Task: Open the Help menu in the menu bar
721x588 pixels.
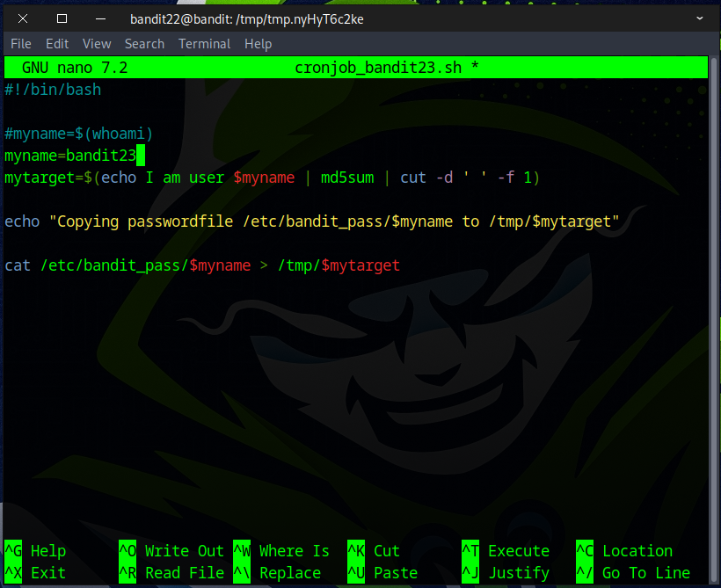Action: tap(258, 43)
